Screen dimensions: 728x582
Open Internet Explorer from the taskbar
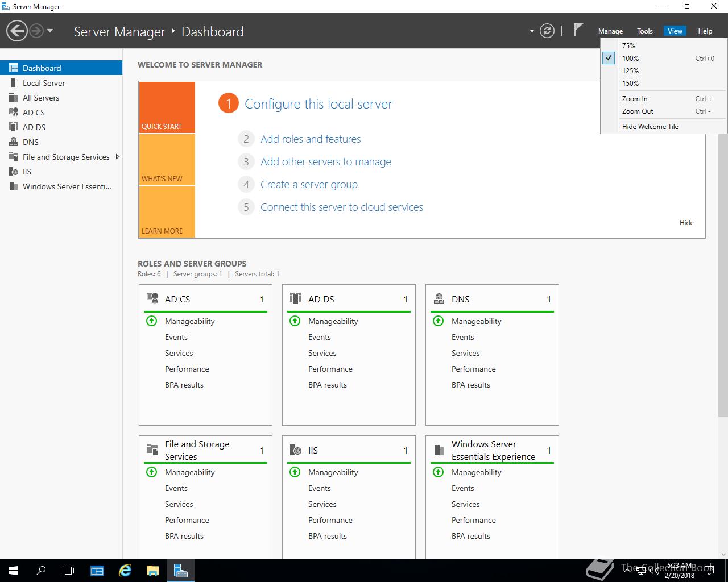point(125,571)
